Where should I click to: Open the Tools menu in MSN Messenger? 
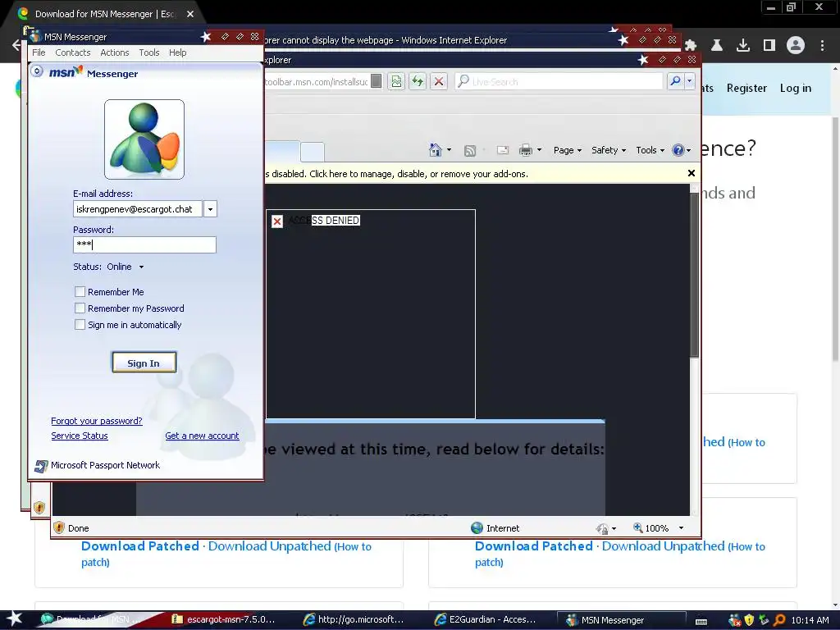pyautogui.click(x=149, y=52)
